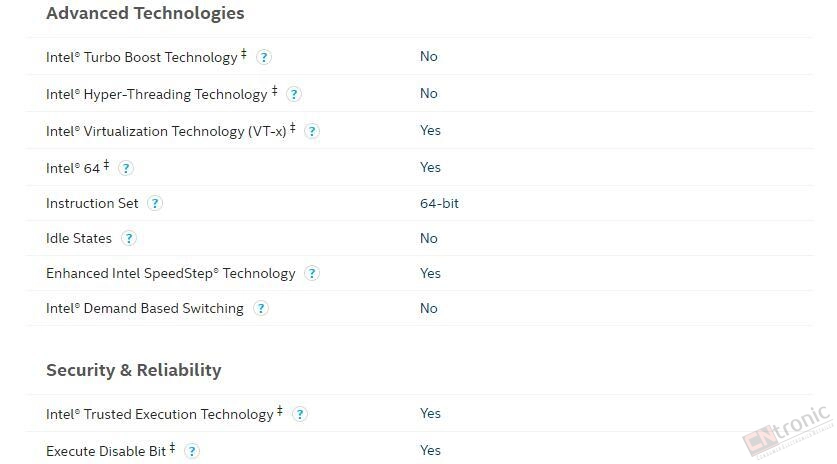The height and width of the screenshot is (464, 837).
Task: Show help for Demand Based Switching
Action: click(x=260, y=309)
